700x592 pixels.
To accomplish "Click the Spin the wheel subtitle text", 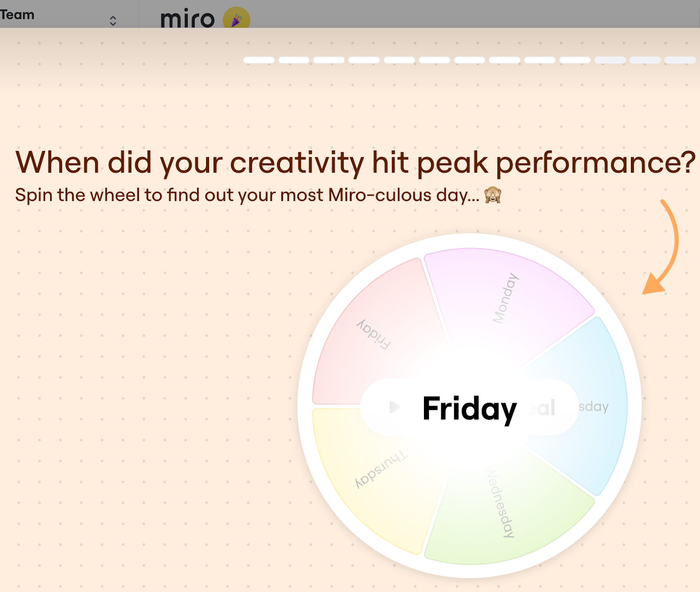I will tap(247, 195).
